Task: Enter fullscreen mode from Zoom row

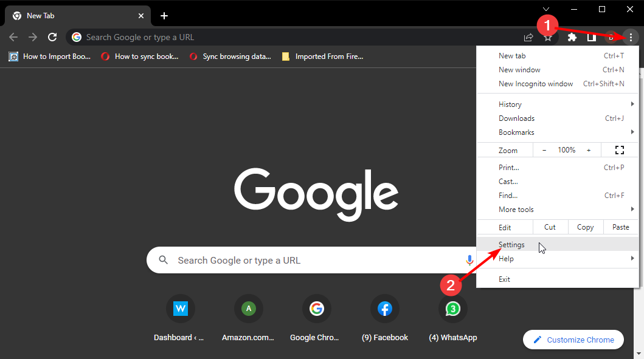Action: pos(620,150)
